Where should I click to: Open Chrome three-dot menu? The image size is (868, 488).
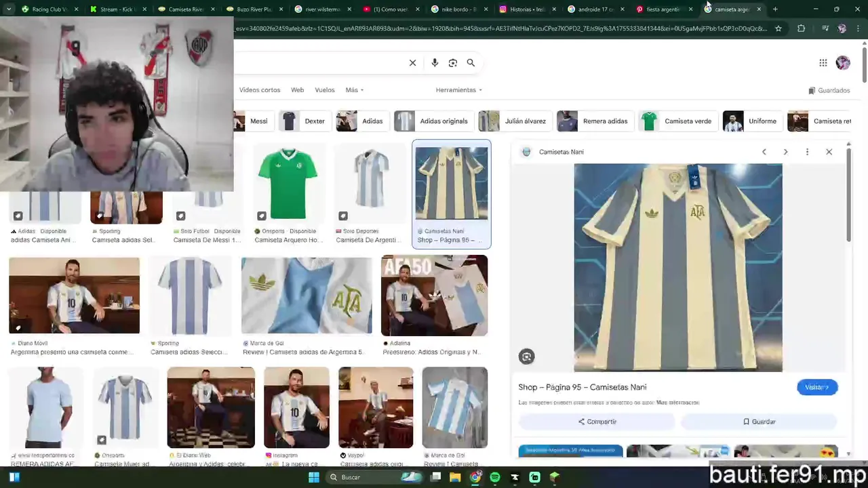[x=858, y=28]
